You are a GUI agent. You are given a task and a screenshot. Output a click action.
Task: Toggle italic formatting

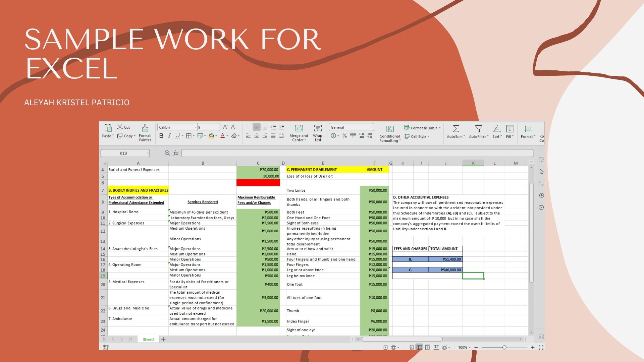[x=169, y=136]
